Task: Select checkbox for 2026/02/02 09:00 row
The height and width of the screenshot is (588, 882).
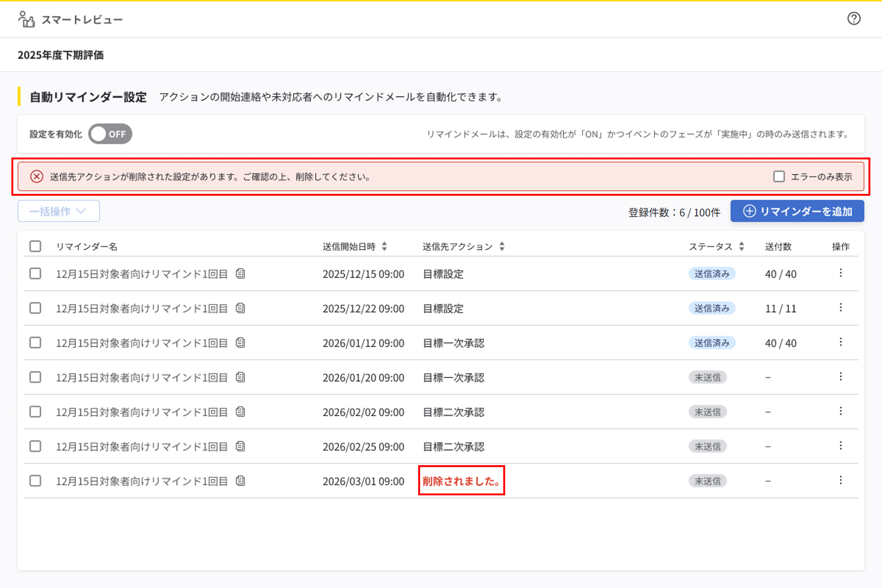Action: [35, 412]
